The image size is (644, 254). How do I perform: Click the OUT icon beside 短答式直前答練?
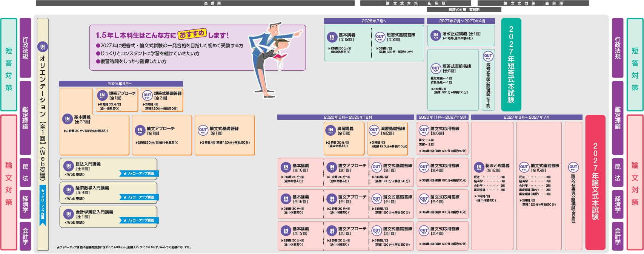[436, 68]
